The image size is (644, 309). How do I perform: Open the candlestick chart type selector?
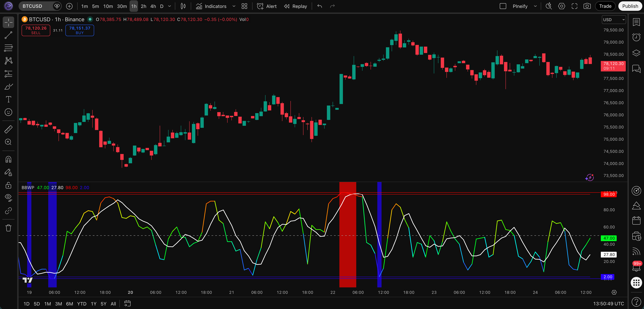click(x=183, y=6)
